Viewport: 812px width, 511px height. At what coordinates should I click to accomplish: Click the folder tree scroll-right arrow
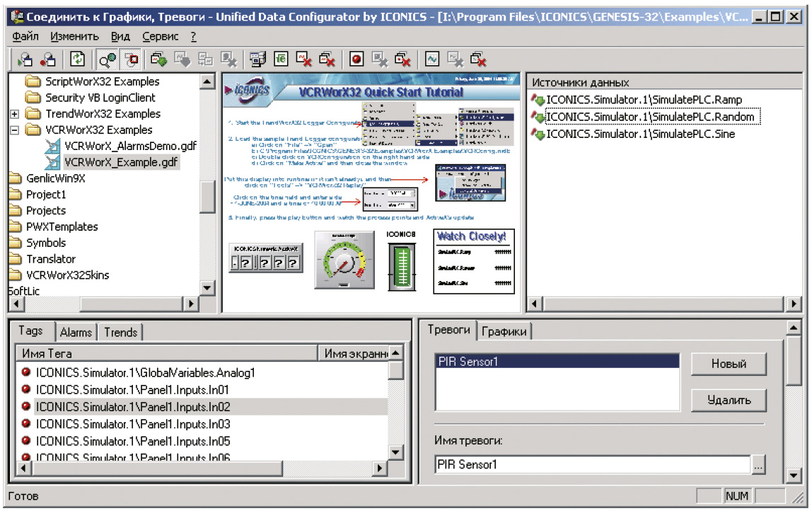pos(191,304)
